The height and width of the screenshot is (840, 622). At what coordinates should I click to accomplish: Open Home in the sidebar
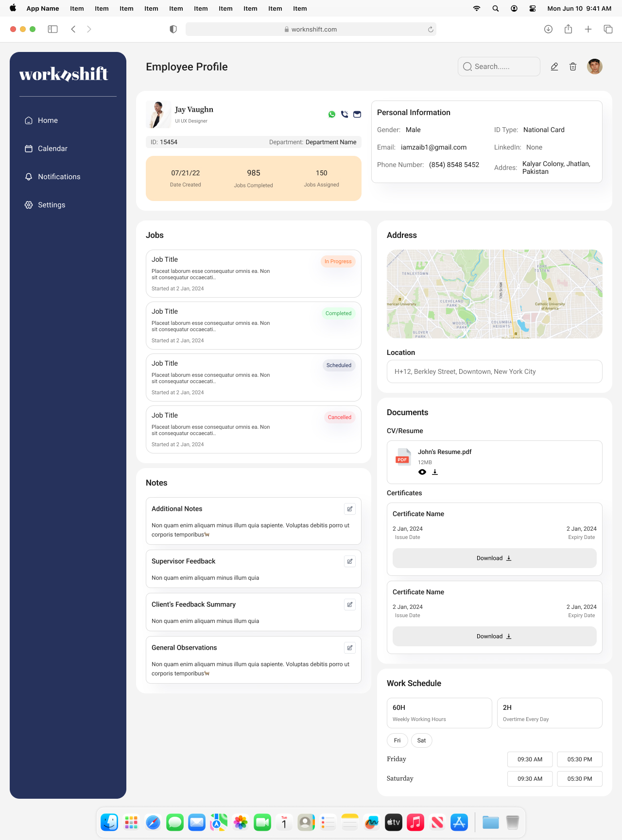pos(41,120)
